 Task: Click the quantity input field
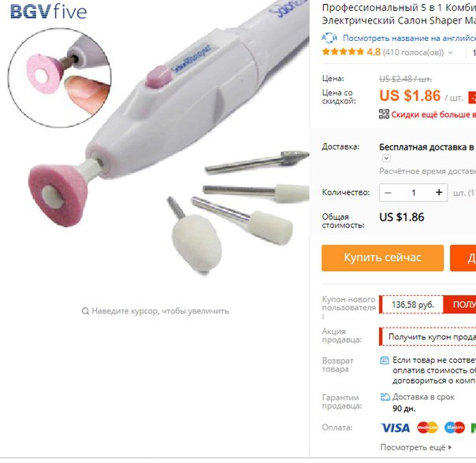[414, 193]
